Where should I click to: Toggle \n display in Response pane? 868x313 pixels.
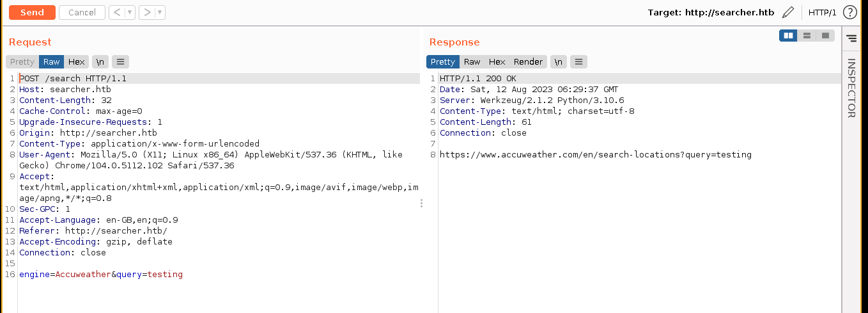[559, 62]
